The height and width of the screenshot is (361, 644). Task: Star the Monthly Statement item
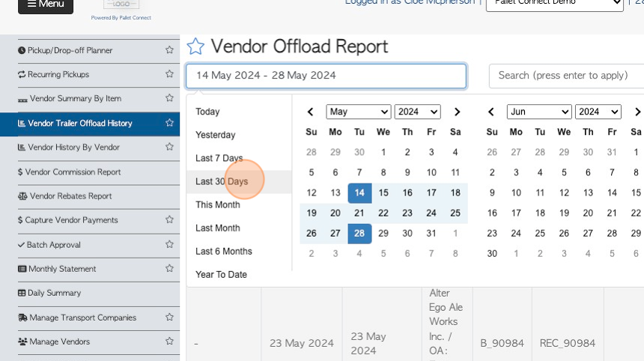coord(169,269)
